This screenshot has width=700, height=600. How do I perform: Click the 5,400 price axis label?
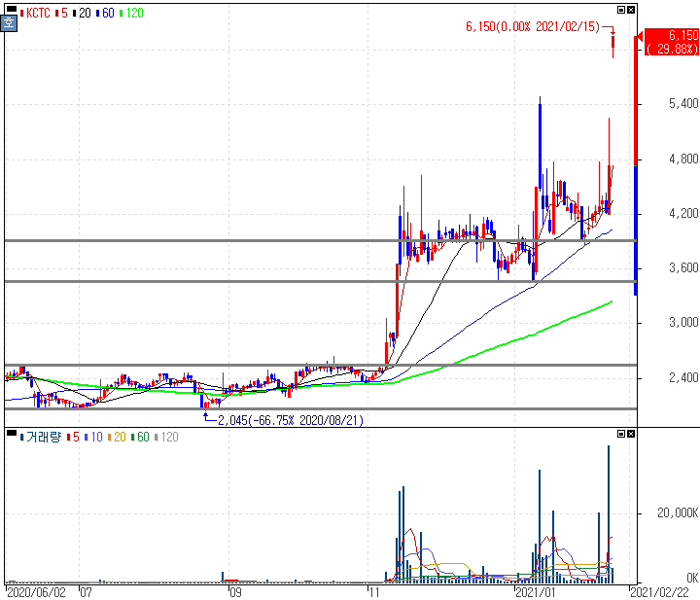[683, 104]
